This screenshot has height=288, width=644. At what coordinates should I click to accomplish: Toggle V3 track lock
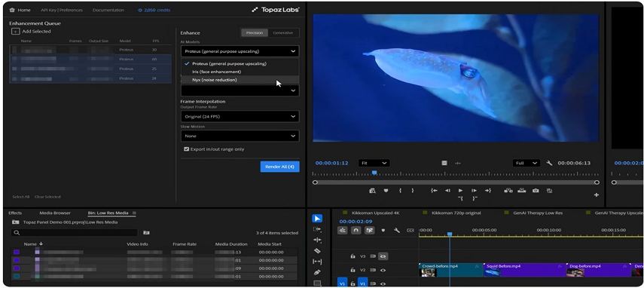pyautogui.click(x=353, y=256)
